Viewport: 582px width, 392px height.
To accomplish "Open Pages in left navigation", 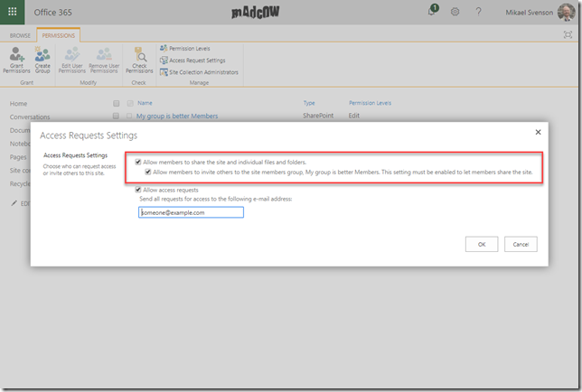I will (x=18, y=157).
